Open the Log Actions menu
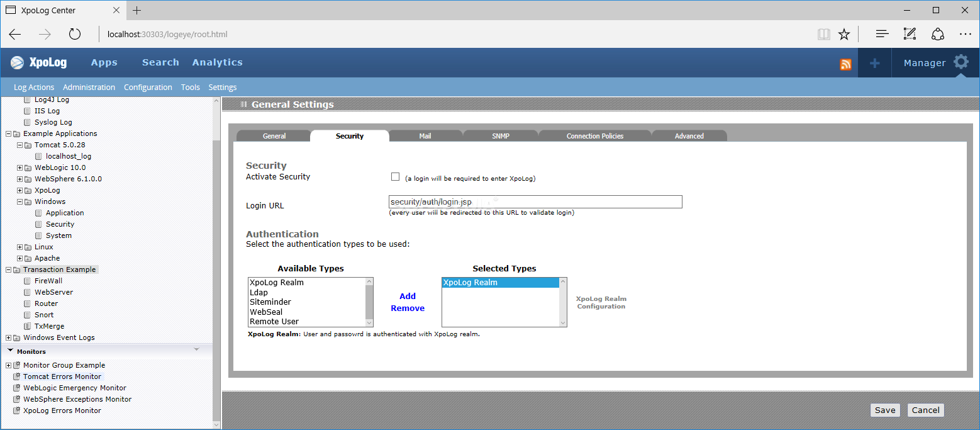The image size is (980, 430). pos(34,88)
